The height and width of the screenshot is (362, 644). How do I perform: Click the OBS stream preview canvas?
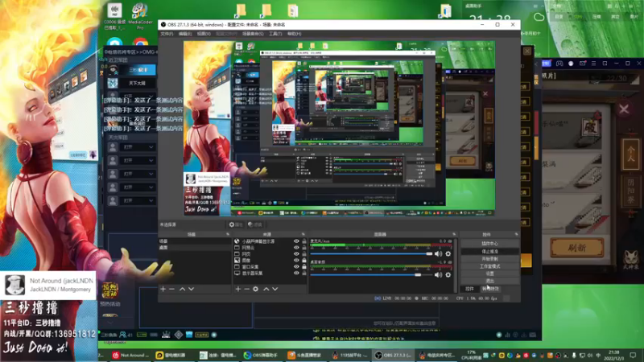(339, 128)
